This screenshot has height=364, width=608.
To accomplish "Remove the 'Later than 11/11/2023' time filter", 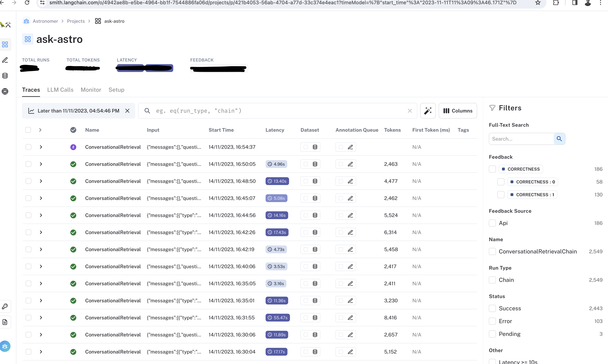I will pyautogui.click(x=127, y=111).
